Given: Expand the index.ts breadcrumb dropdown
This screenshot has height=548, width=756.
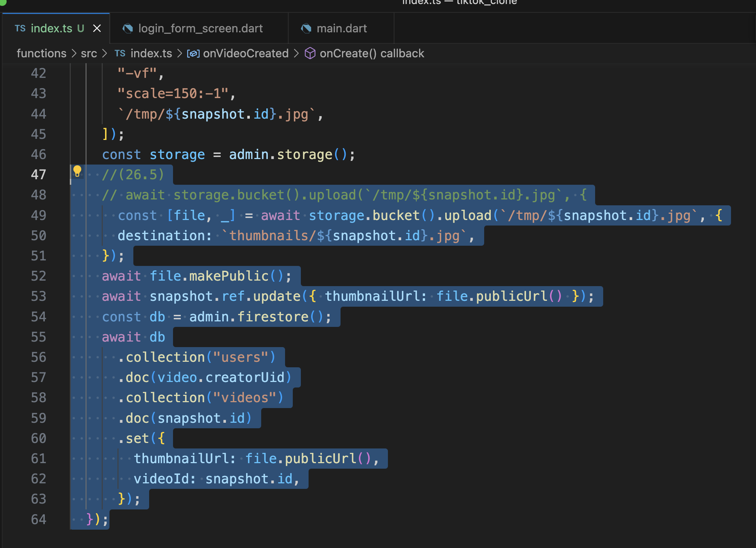Looking at the screenshot, I should pos(151,53).
